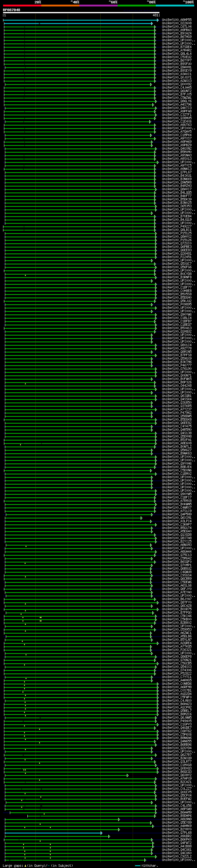Select the UniRef100_A4S796 label
197x868 pixels.
pos(177,104)
